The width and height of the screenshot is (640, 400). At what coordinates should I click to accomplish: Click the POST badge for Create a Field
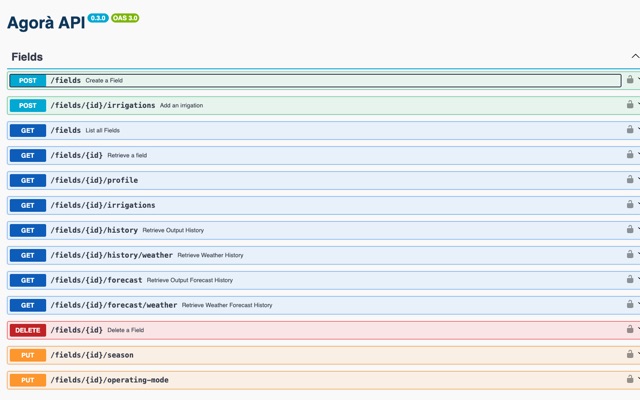click(x=28, y=80)
